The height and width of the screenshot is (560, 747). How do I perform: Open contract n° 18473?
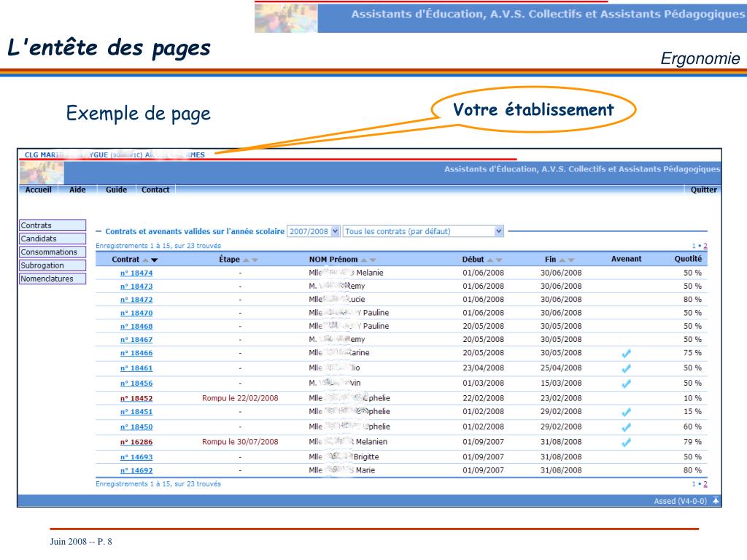(136, 286)
